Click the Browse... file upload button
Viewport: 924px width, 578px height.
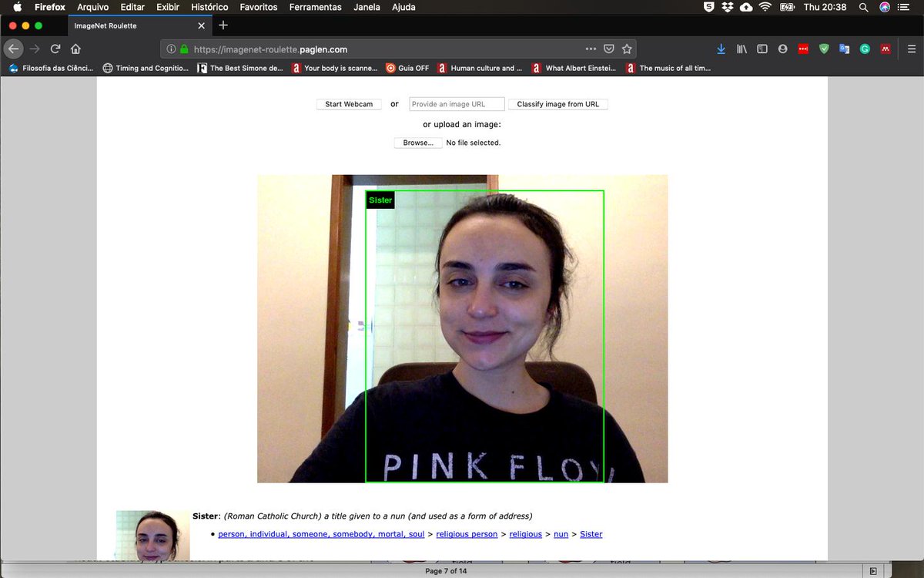tap(418, 143)
